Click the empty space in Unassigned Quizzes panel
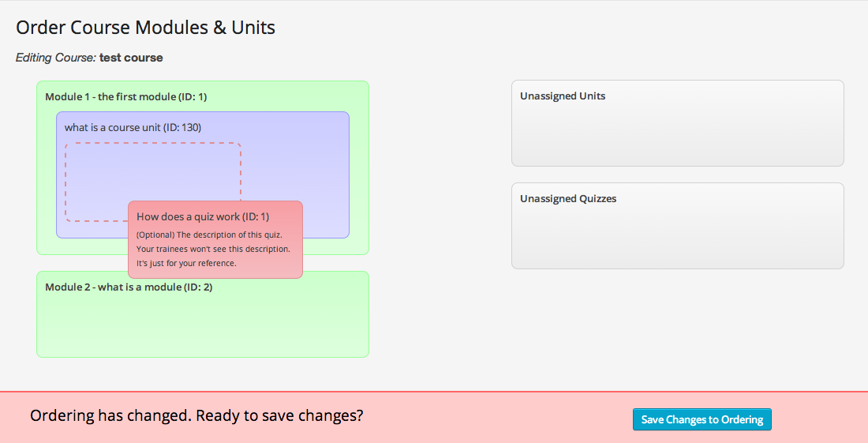The image size is (868, 443). point(677,237)
